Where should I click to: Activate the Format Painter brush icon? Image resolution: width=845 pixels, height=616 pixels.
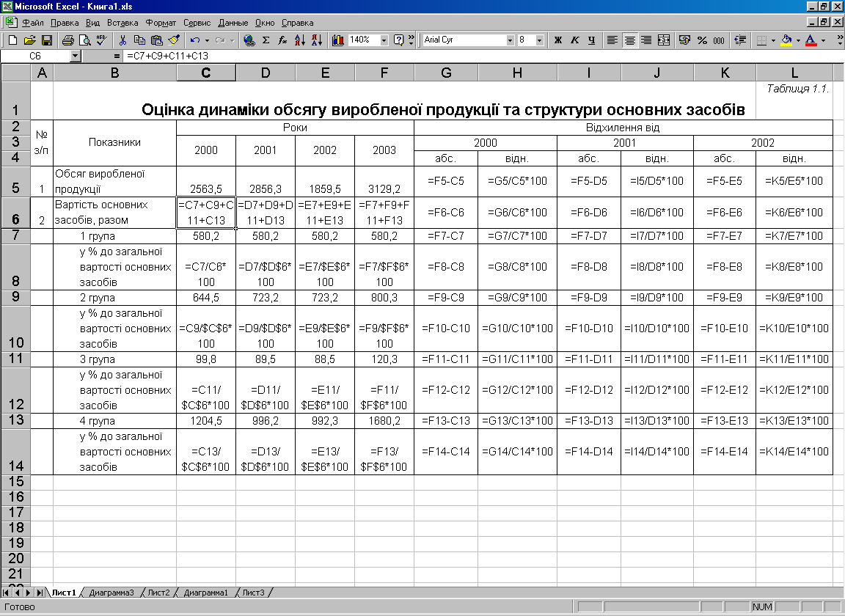tap(174, 40)
